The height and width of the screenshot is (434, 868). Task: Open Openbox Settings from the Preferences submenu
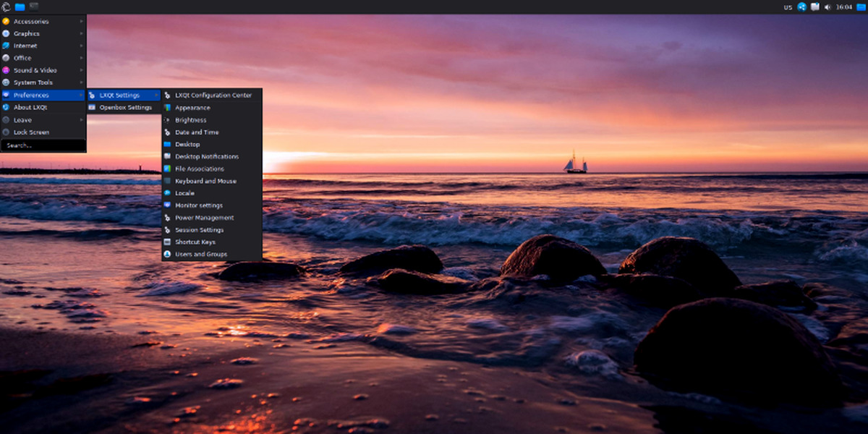pos(125,108)
